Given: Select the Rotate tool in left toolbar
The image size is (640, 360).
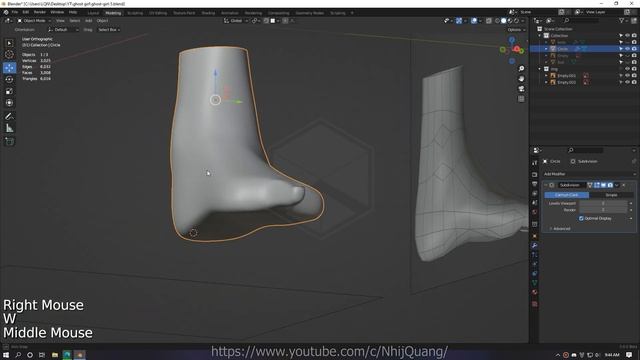Looking at the screenshot, I should pyautogui.click(x=9, y=79).
